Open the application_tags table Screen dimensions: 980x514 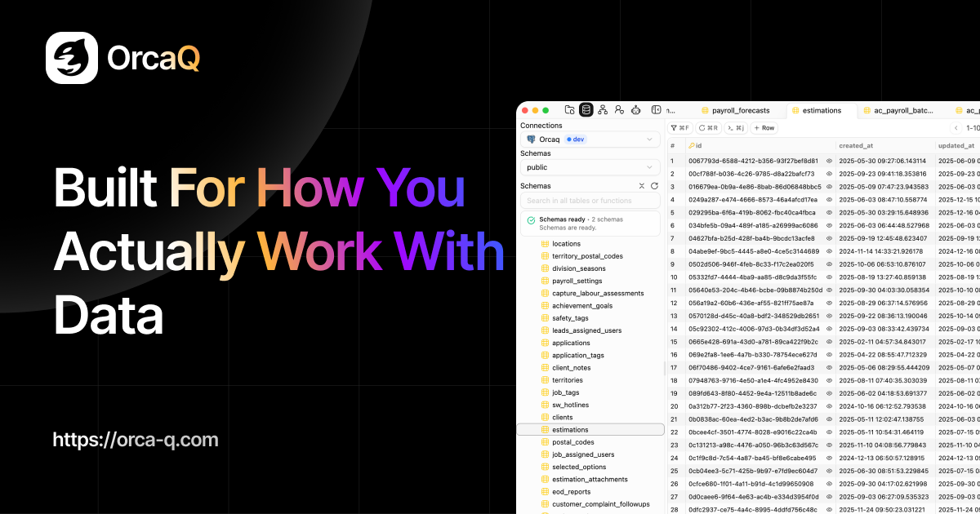[578, 355]
